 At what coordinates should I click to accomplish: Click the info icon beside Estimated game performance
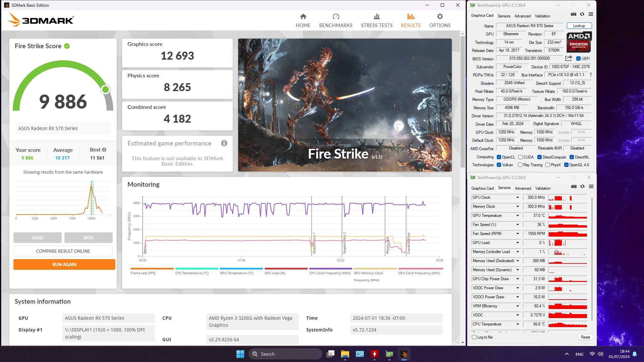pos(224,143)
